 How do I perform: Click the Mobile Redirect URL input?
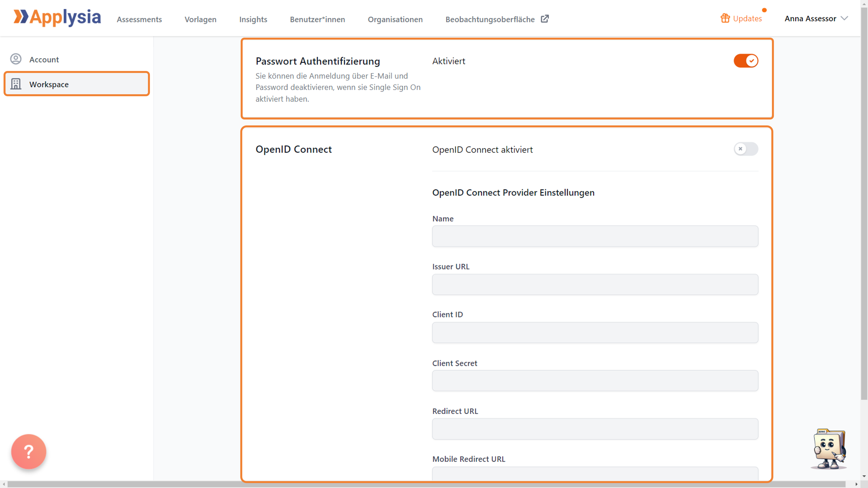[x=595, y=474]
